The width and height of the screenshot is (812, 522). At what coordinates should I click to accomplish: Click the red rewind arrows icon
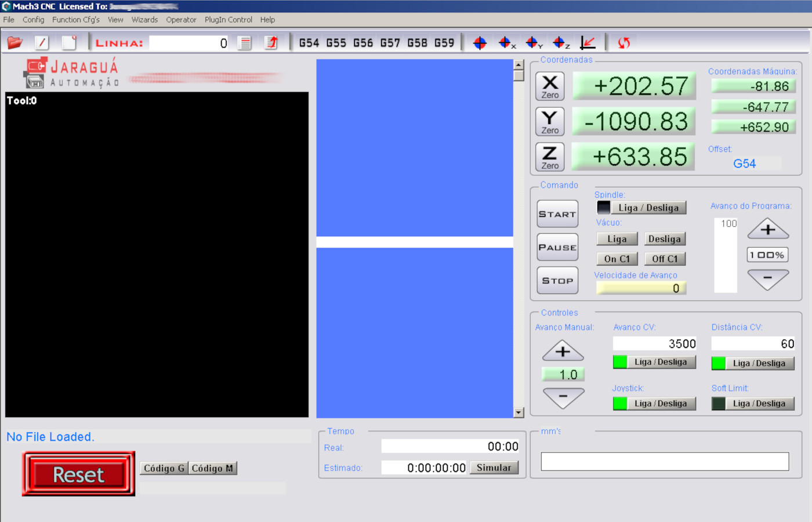[624, 43]
